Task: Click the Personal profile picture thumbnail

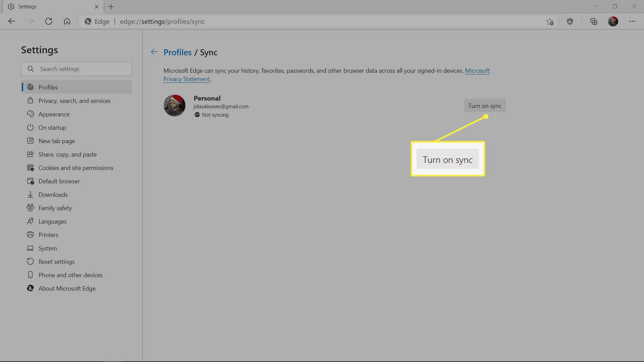Action: tap(174, 106)
